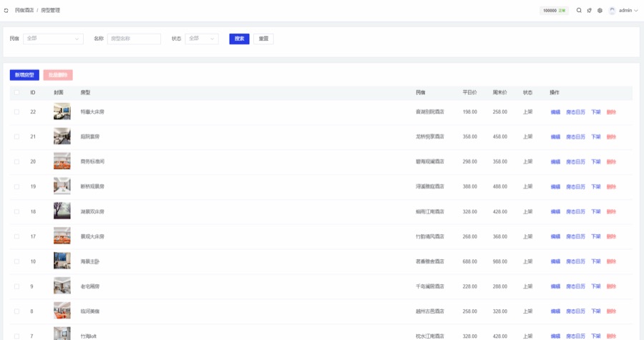Viewport: 644px width, 340px height.
Task: Click 编辑 edit link for row ID 22
Action: (x=555, y=112)
